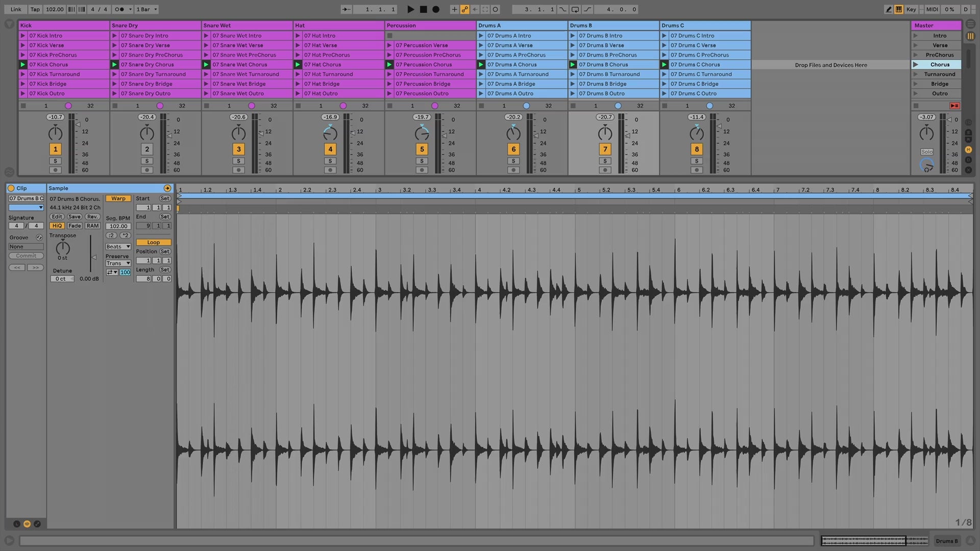Toggle the RAM mode button
The image size is (980, 551).
pyautogui.click(x=92, y=226)
